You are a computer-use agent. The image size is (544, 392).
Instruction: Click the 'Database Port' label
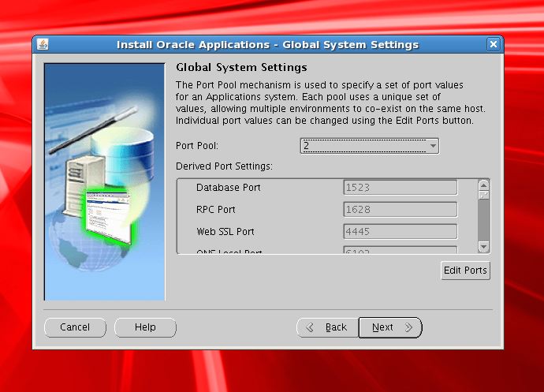coord(229,188)
